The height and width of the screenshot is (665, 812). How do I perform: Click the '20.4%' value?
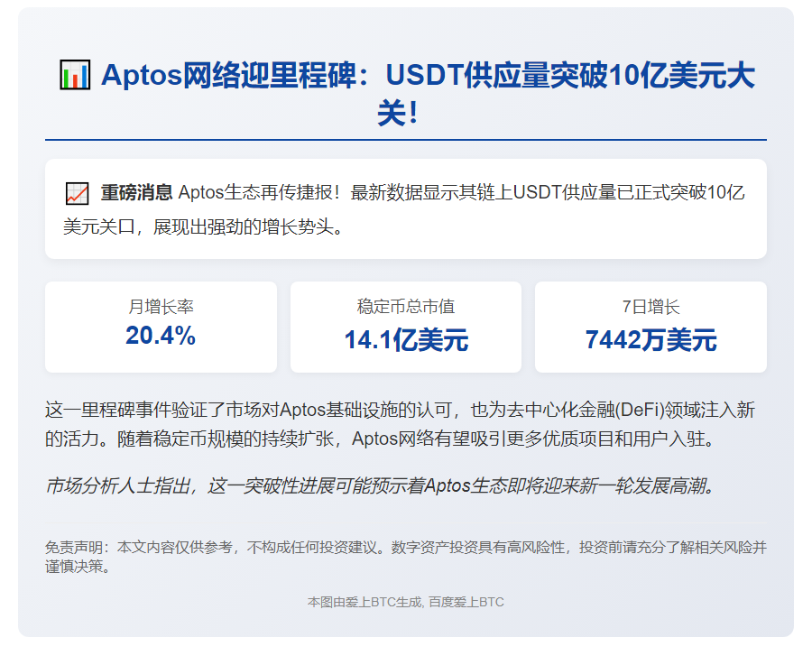point(161,336)
